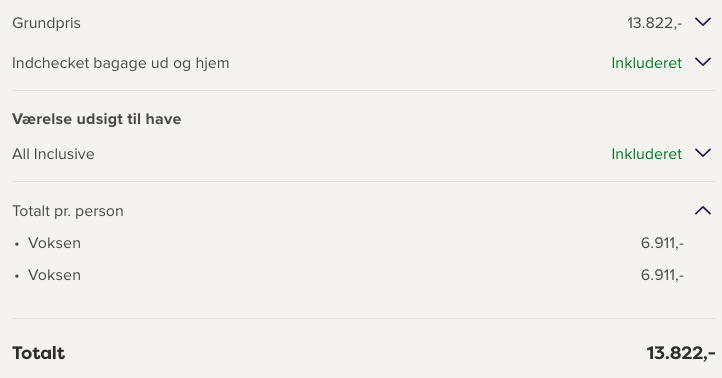Expand the Grundpris price details chevron

(x=703, y=22)
